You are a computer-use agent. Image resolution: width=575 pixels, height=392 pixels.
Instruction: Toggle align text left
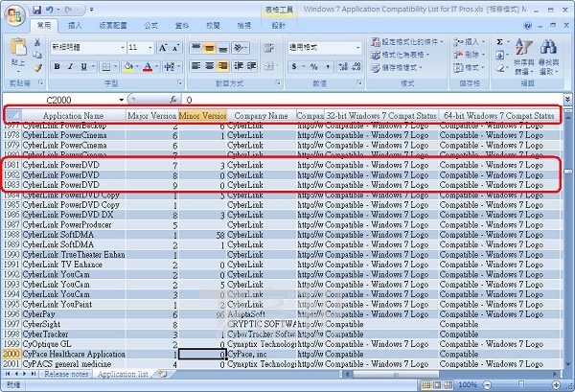point(196,66)
